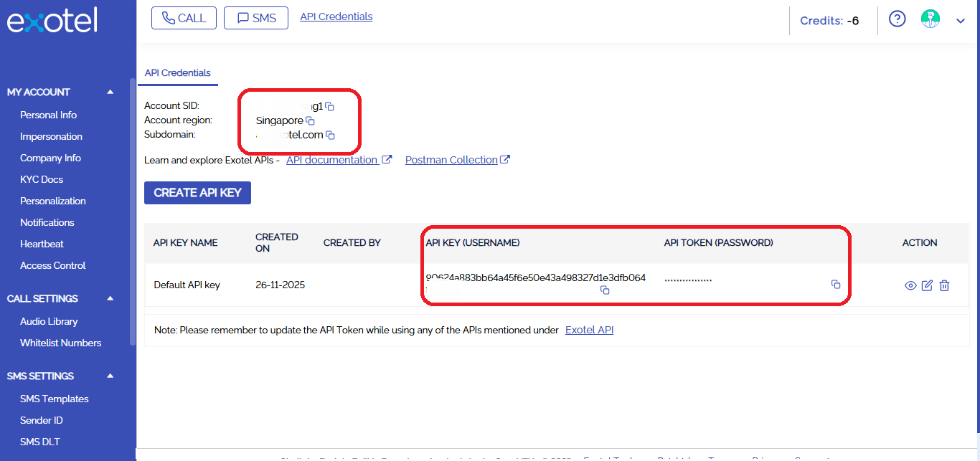Screen dimensions: 980x461
Task: Click the Default API key name cell
Action: pyautogui.click(x=187, y=285)
